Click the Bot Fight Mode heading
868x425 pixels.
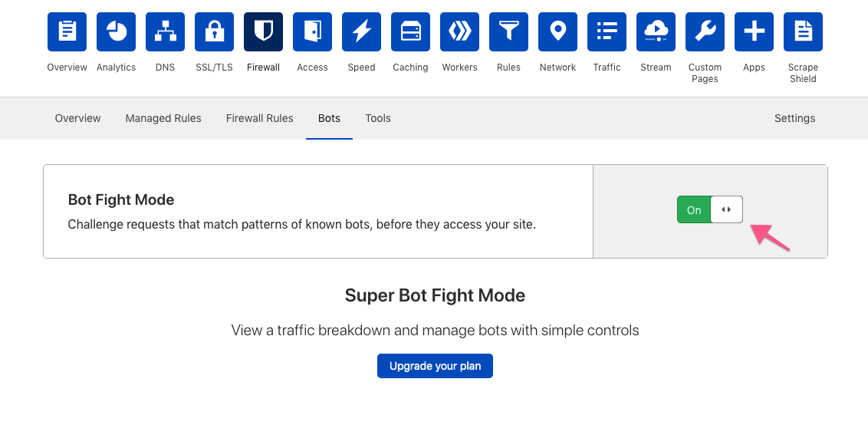tap(121, 199)
